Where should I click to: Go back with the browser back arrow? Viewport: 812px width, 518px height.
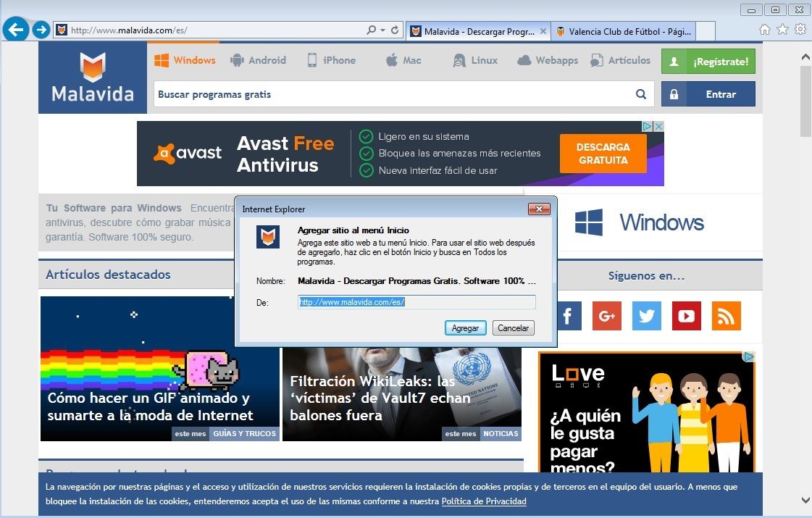[x=15, y=30]
